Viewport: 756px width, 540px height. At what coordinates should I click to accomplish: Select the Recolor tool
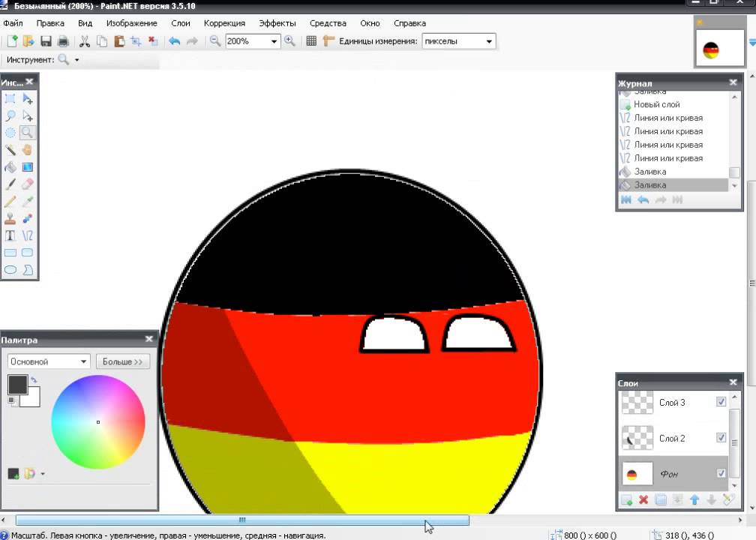click(x=28, y=218)
